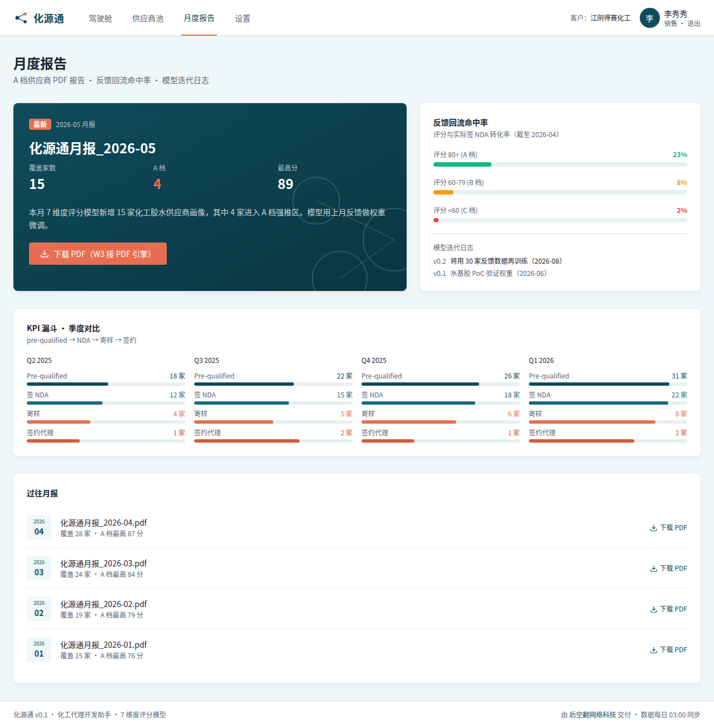Click the 2026 04 date tile
Image resolution: width=714 pixels, height=728 pixels.
[39, 527]
